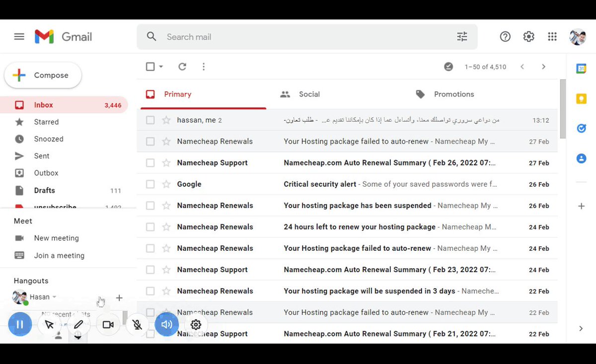Open '24 hours left to renew' email

tap(347, 227)
